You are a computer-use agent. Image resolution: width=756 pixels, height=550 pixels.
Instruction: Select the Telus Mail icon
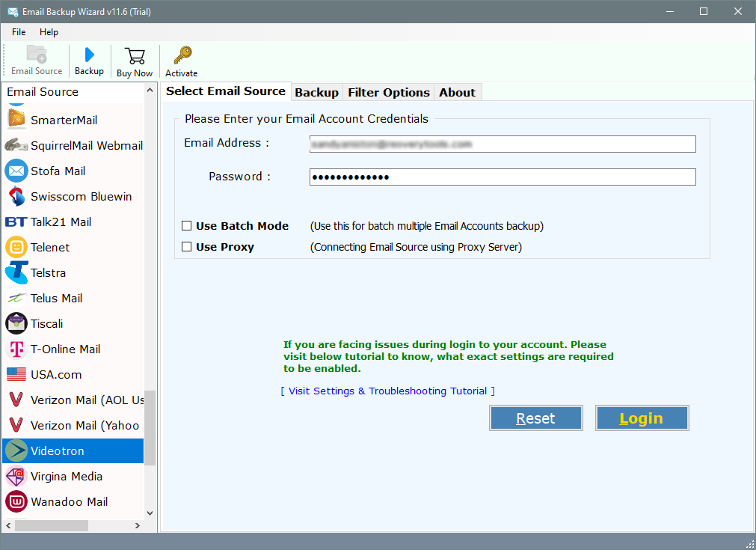[x=16, y=298]
